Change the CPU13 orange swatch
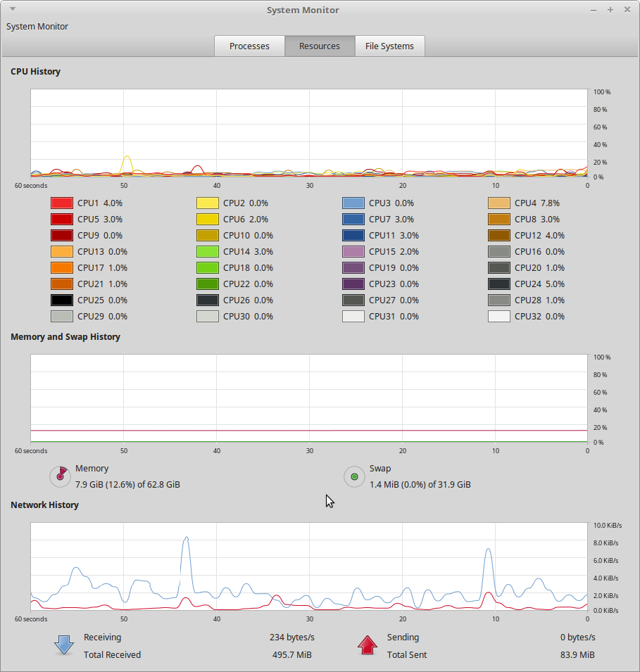640x672 pixels. point(62,252)
